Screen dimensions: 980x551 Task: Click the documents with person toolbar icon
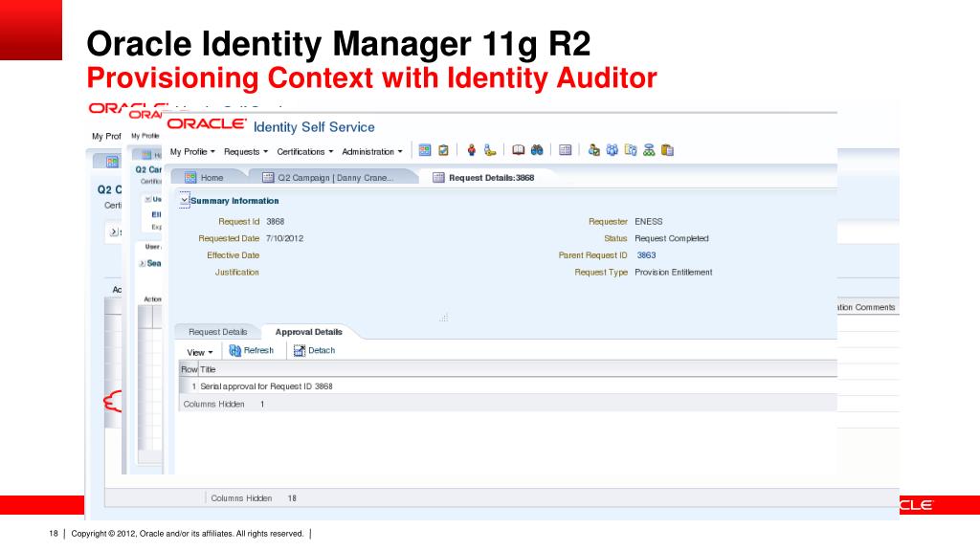631,150
